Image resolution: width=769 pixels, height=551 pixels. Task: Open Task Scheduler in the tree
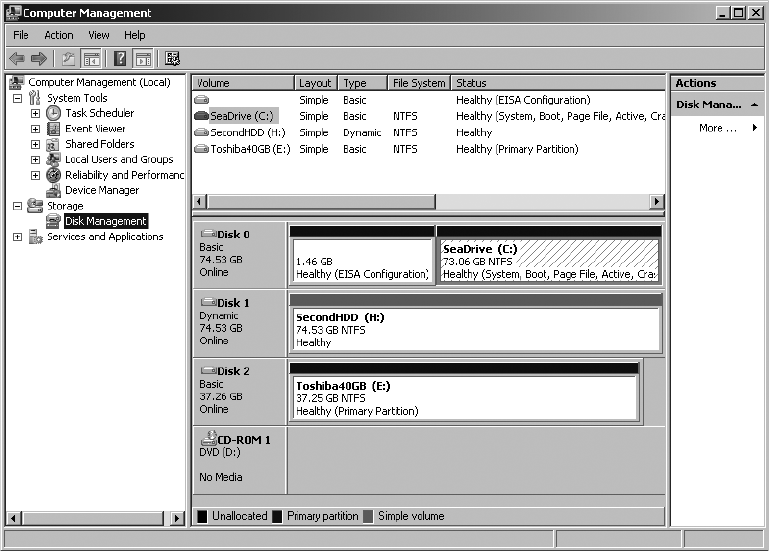pyautogui.click(x=99, y=113)
